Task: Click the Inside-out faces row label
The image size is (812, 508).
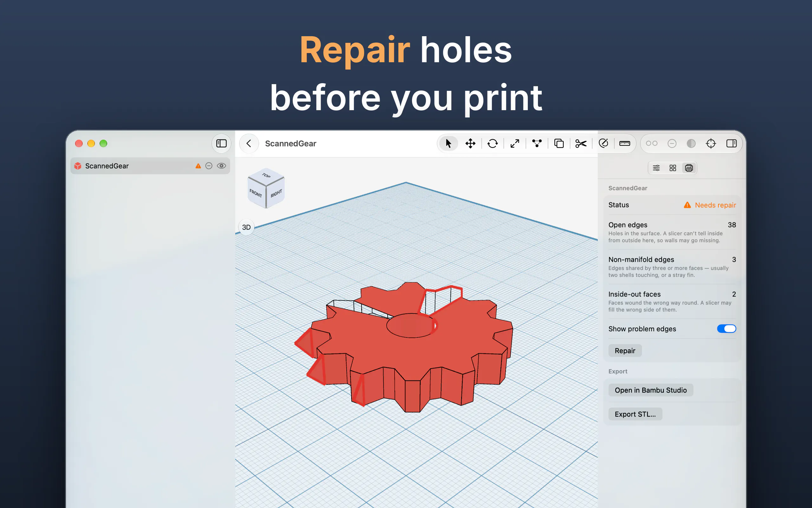Action: 634,294
